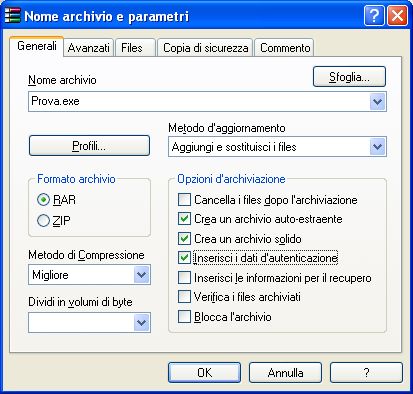Click the title bar help question mark icon
This screenshot has width=413, height=394.
[374, 15]
